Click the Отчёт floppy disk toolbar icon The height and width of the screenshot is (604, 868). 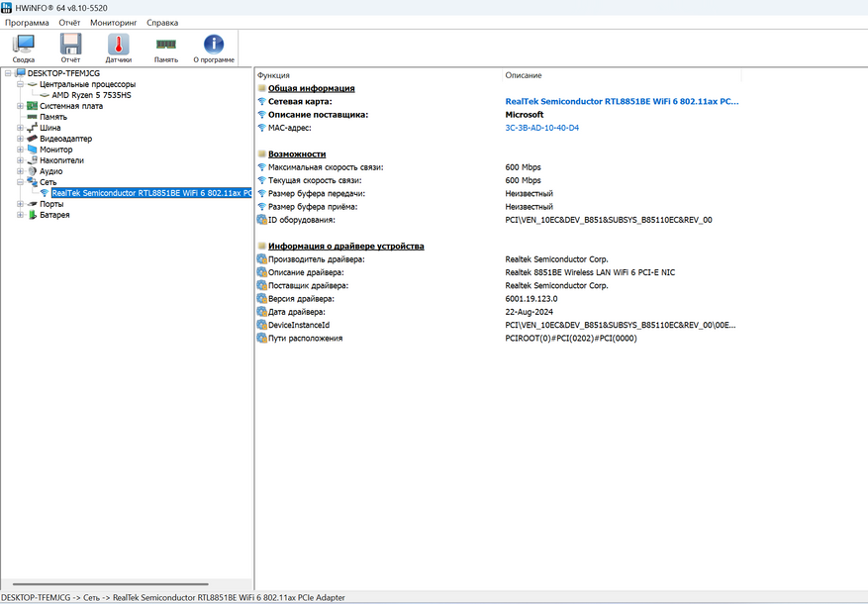point(70,44)
